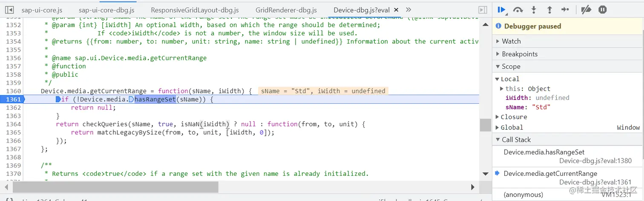Show the file navigator sidebar
The width and height of the screenshot is (644, 201).
tap(9, 9)
